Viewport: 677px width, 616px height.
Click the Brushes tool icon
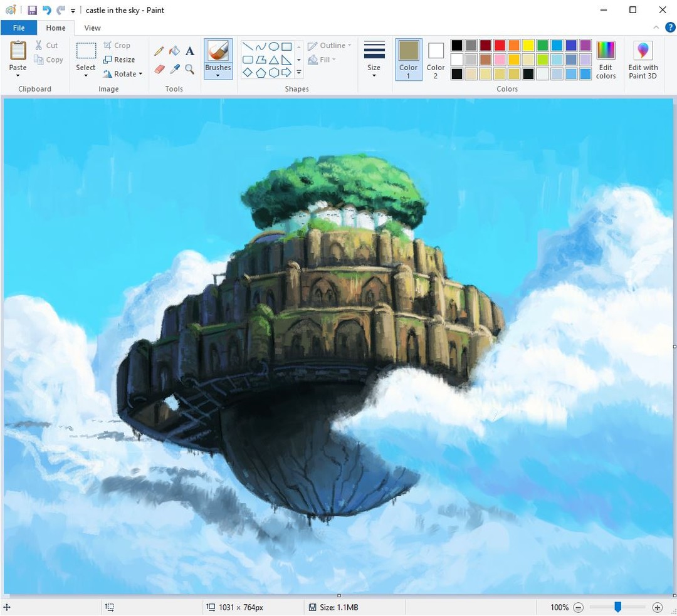(218, 51)
